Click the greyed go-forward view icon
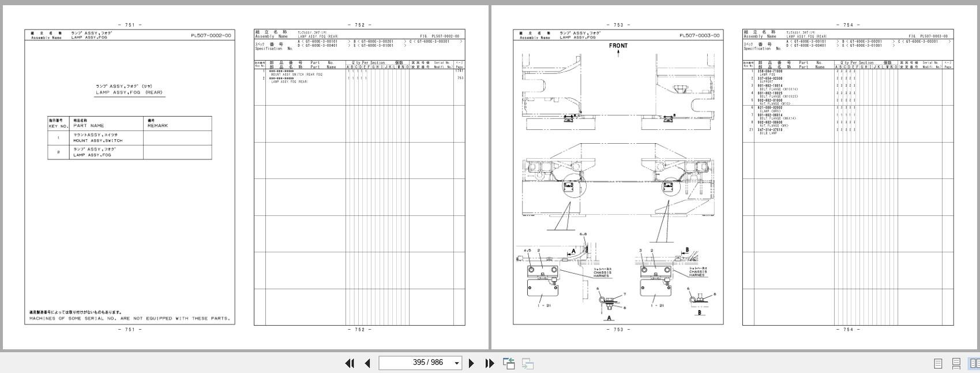The height and width of the screenshot is (373, 980). [527, 363]
